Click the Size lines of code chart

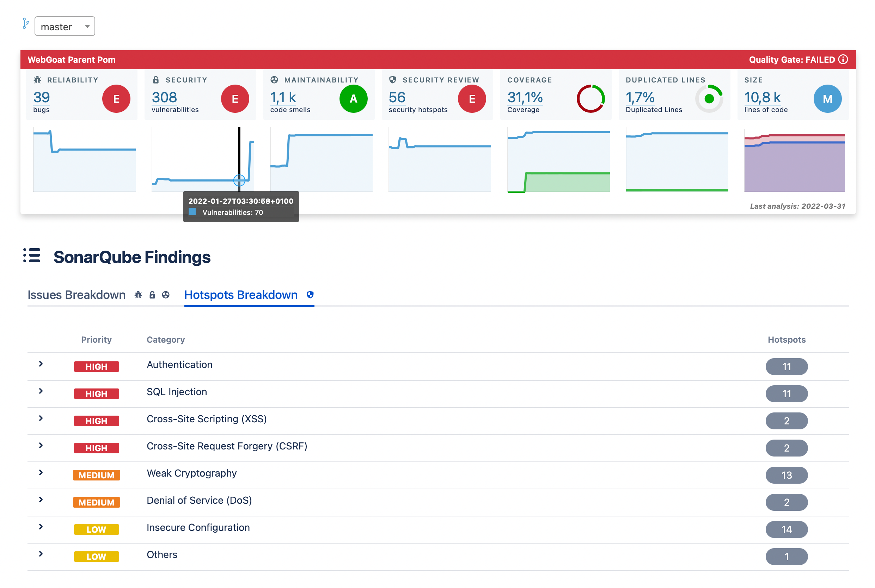pos(794,160)
